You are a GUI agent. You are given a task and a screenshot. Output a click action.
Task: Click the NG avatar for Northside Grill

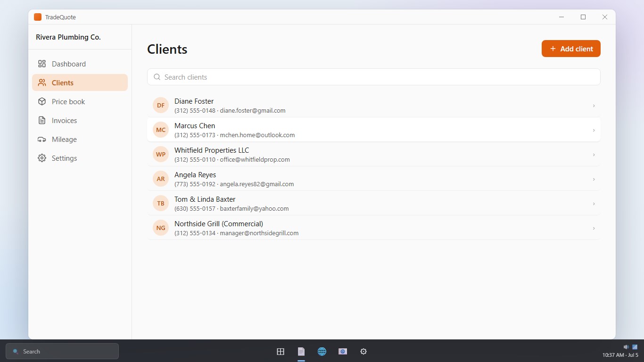pos(161,228)
